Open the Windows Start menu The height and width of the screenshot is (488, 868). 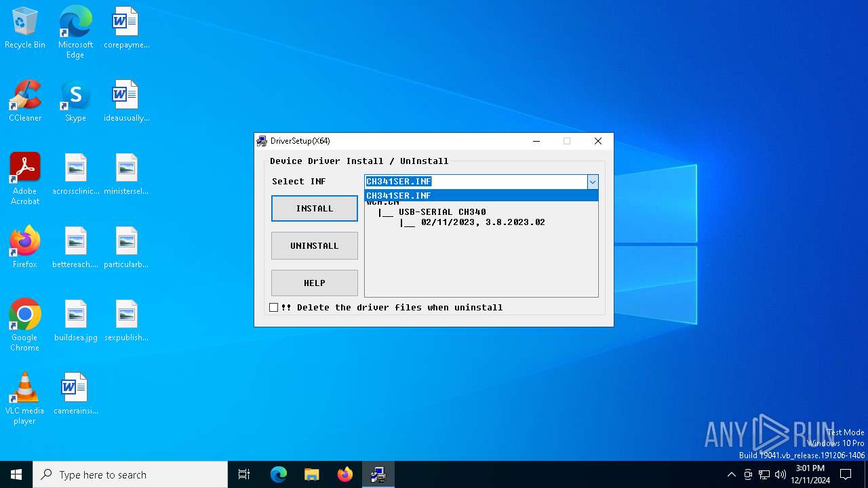[16, 474]
